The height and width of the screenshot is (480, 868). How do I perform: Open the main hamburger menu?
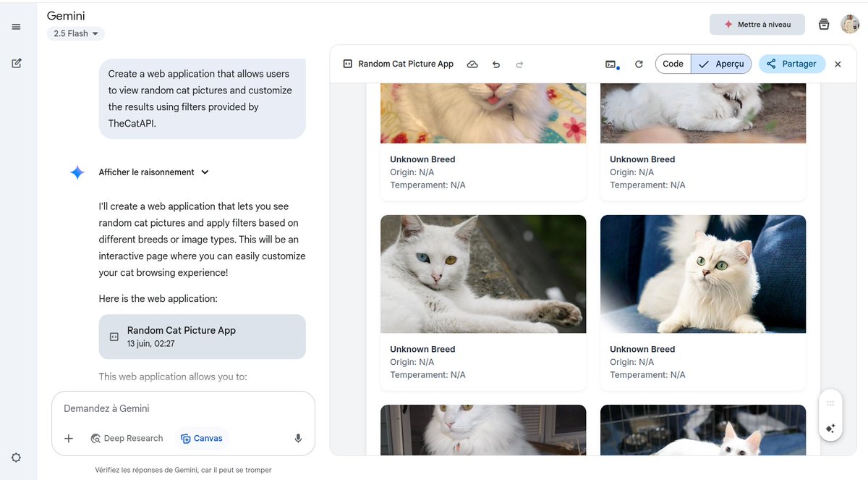pos(16,27)
